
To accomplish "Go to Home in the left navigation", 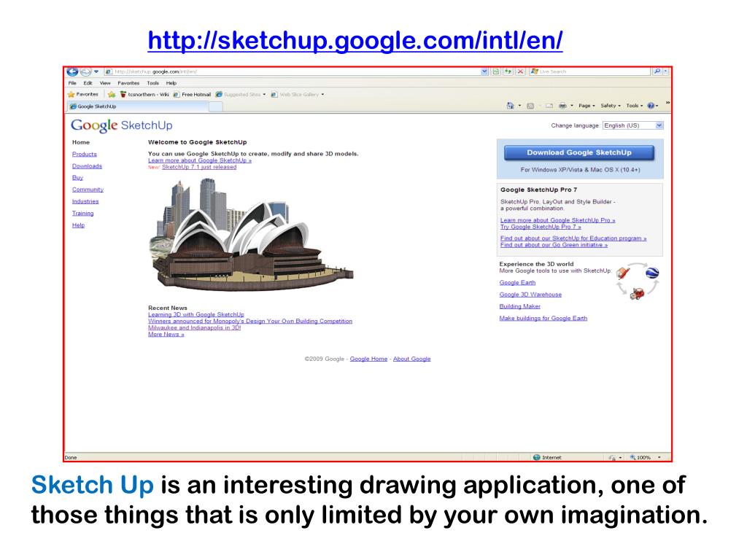I will click(81, 142).
